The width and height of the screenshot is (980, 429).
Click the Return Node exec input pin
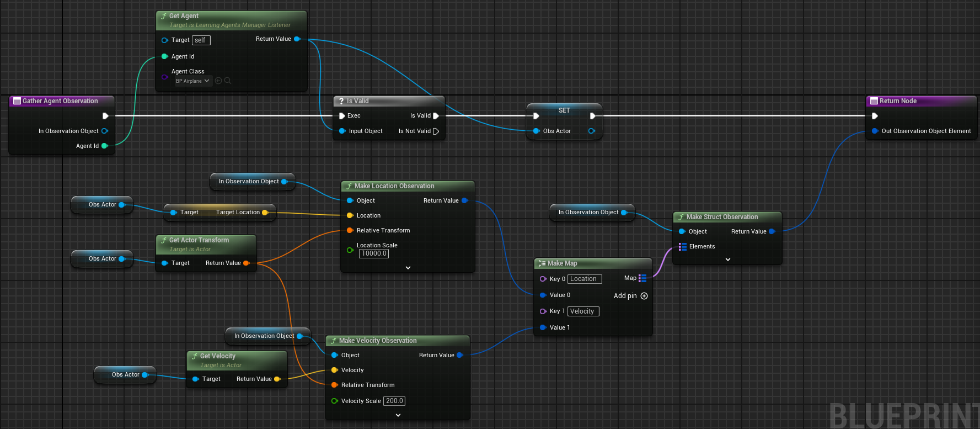tap(875, 116)
